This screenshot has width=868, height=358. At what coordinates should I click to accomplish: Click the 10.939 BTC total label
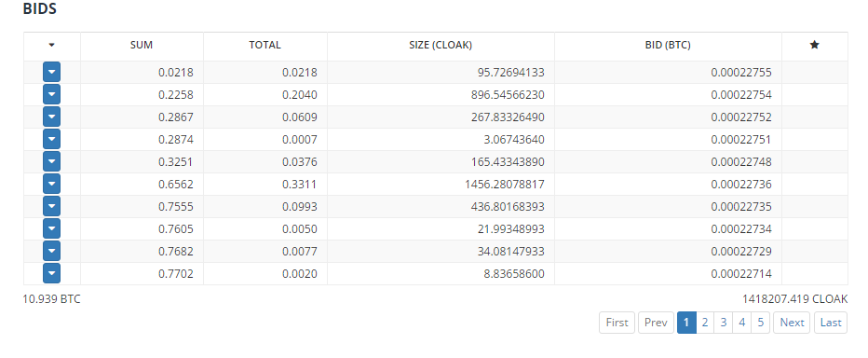click(x=51, y=299)
